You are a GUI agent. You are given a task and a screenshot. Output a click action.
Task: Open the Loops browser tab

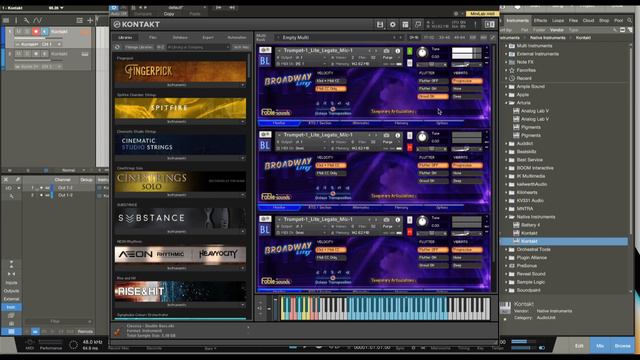point(558,20)
